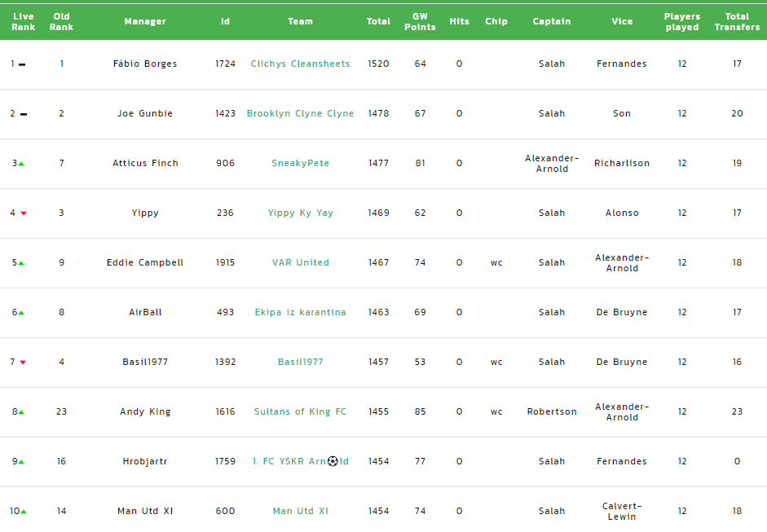The width and height of the screenshot is (767, 532).
Task: Click the red down arrow beside live rank 7
Action: (x=23, y=363)
